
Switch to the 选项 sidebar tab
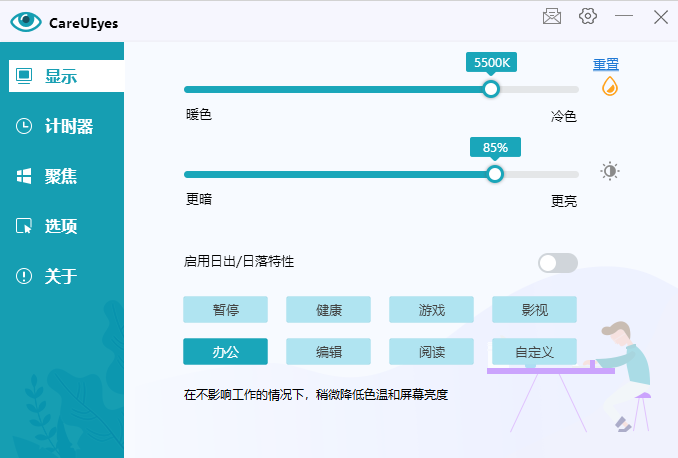point(62,226)
